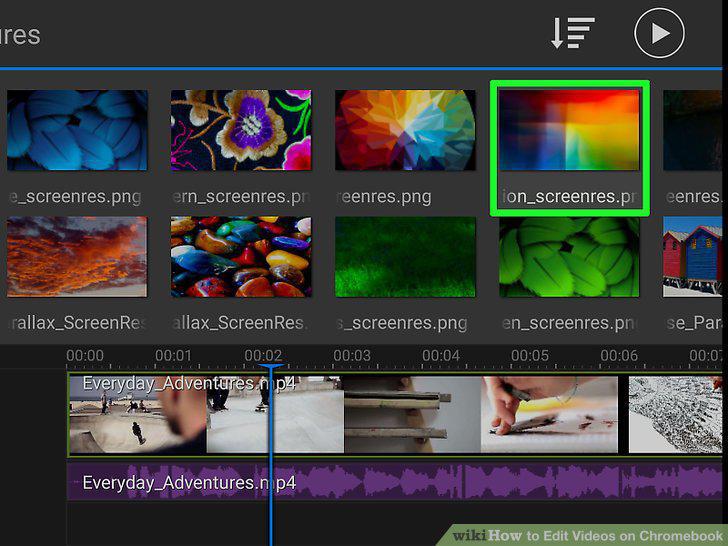Click the 00:04 mark on timeline ruler
This screenshot has width=728, height=546.
click(x=441, y=356)
